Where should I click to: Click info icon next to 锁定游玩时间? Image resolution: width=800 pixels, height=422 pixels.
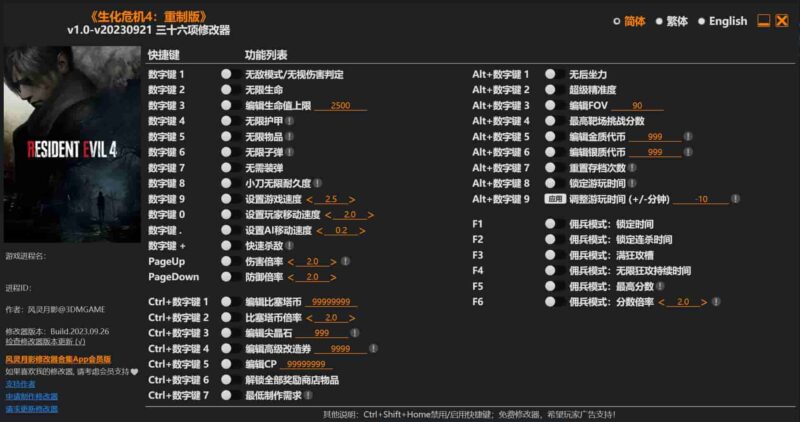click(x=633, y=183)
